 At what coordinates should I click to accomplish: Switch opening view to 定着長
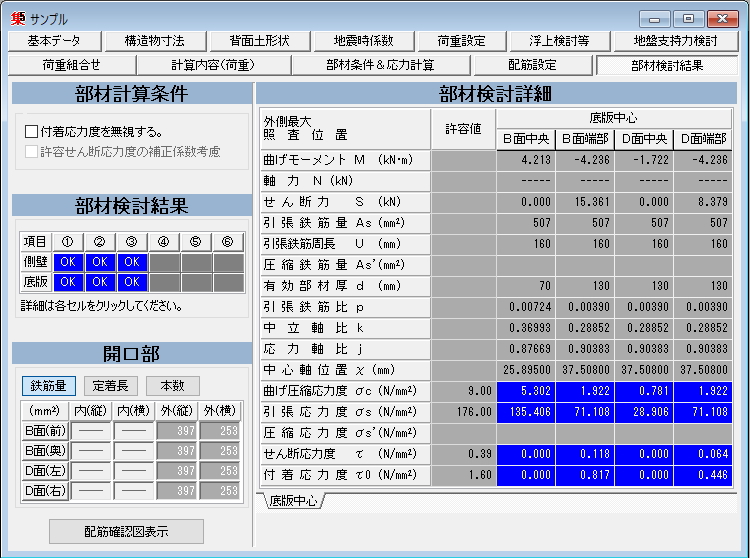coord(110,386)
